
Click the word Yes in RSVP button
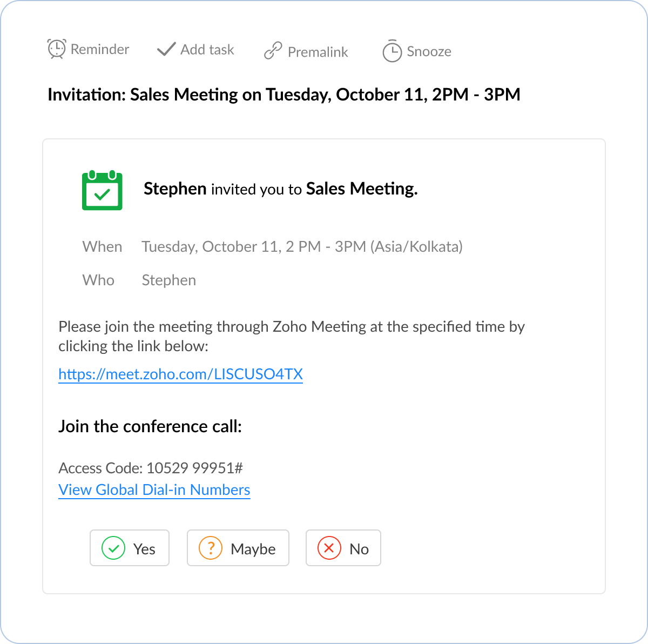coord(144,549)
